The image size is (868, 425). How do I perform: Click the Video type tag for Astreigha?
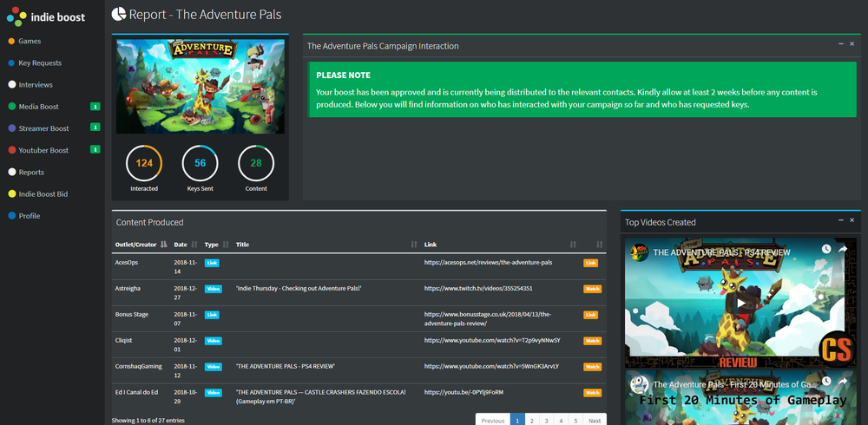click(214, 289)
